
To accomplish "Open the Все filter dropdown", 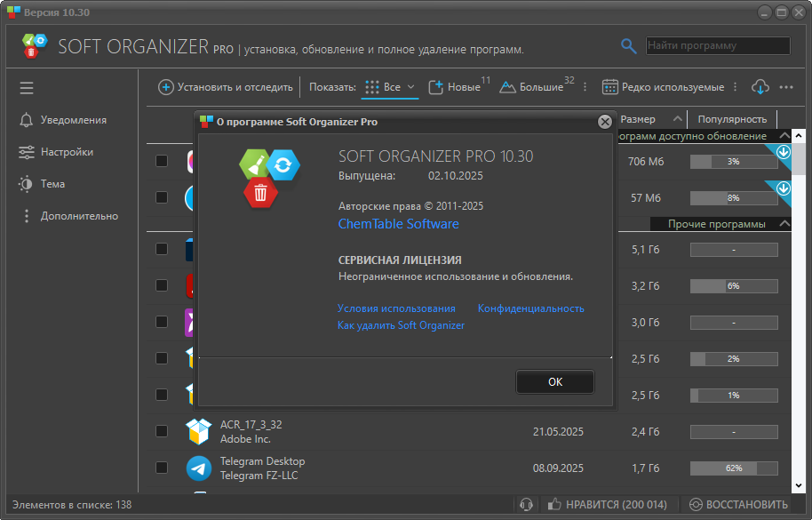I will [391, 87].
